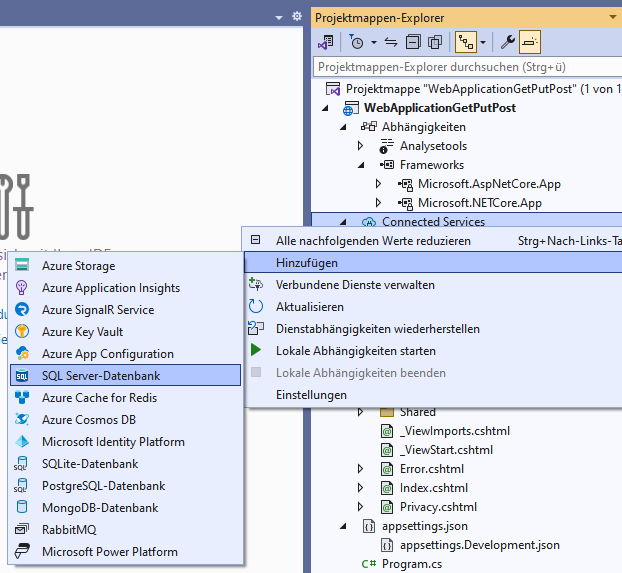The width and height of the screenshot is (622, 573).
Task: Choose Azure Application Insights lightbulb icon
Action: tap(22, 288)
